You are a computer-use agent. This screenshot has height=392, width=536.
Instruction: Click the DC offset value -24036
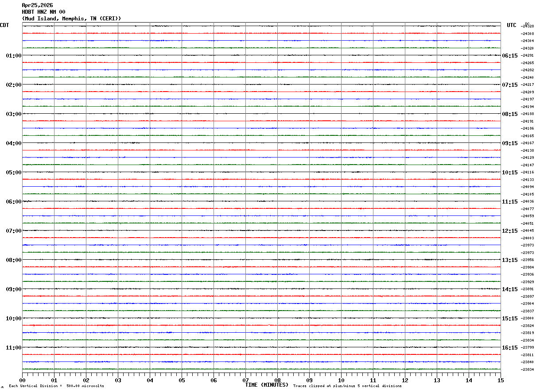tap(528, 202)
